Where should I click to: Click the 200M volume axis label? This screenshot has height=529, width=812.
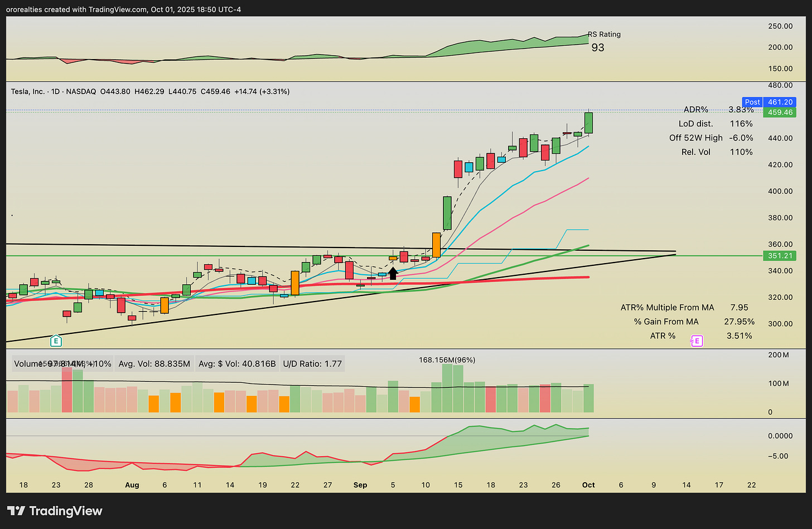778,355
